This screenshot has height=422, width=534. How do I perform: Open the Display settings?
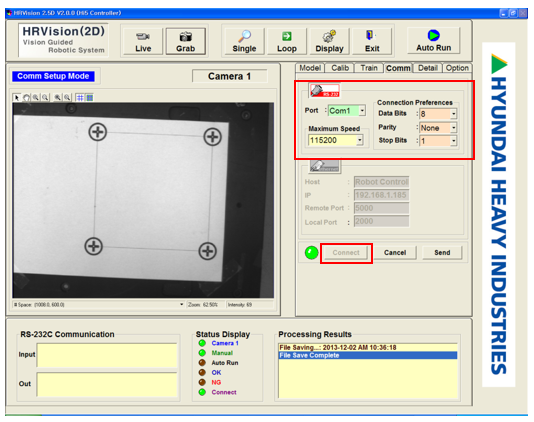click(x=329, y=42)
